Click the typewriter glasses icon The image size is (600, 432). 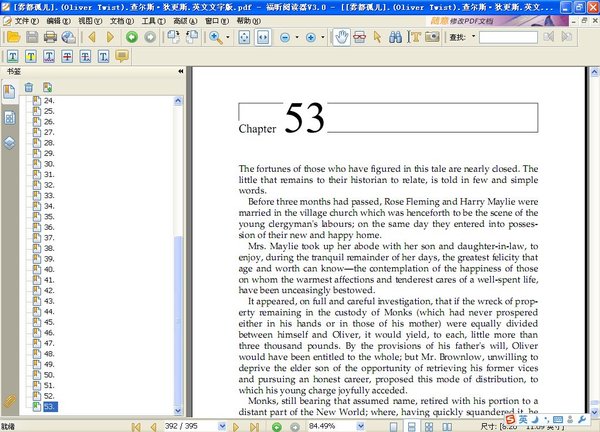(x=359, y=37)
